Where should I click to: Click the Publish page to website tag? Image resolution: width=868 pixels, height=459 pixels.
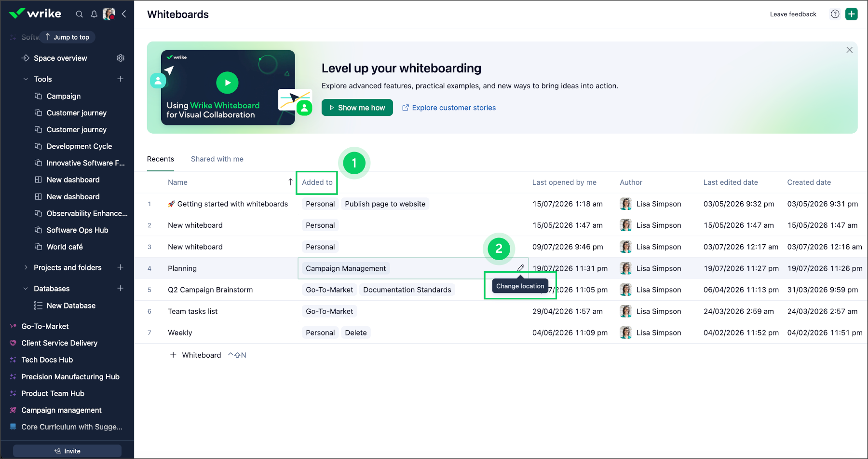(385, 204)
